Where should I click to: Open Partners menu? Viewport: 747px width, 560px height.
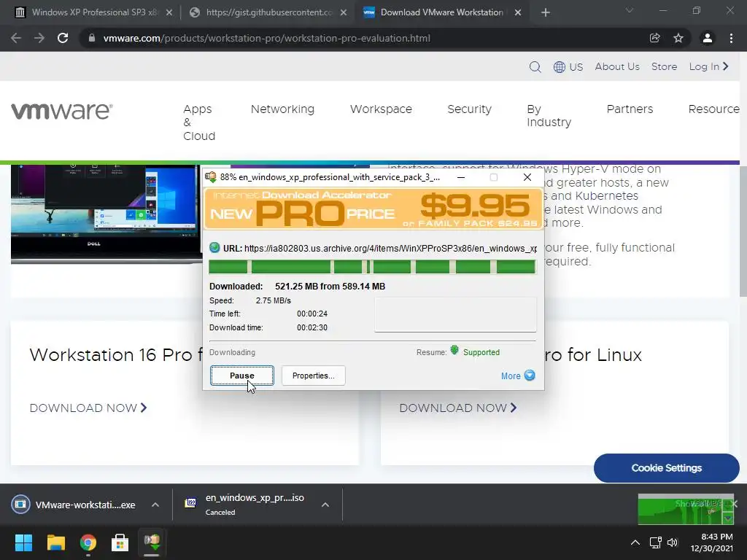[630, 109]
